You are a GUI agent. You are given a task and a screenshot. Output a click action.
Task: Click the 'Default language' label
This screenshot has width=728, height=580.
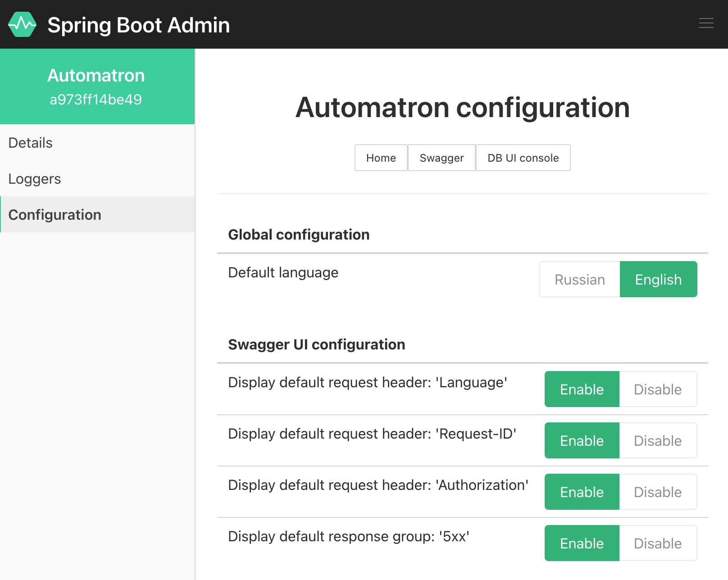point(283,272)
